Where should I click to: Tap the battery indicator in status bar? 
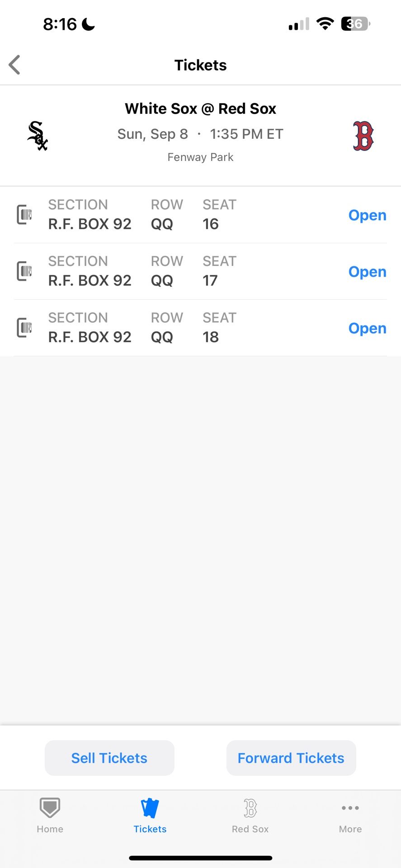pyautogui.click(x=356, y=24)
